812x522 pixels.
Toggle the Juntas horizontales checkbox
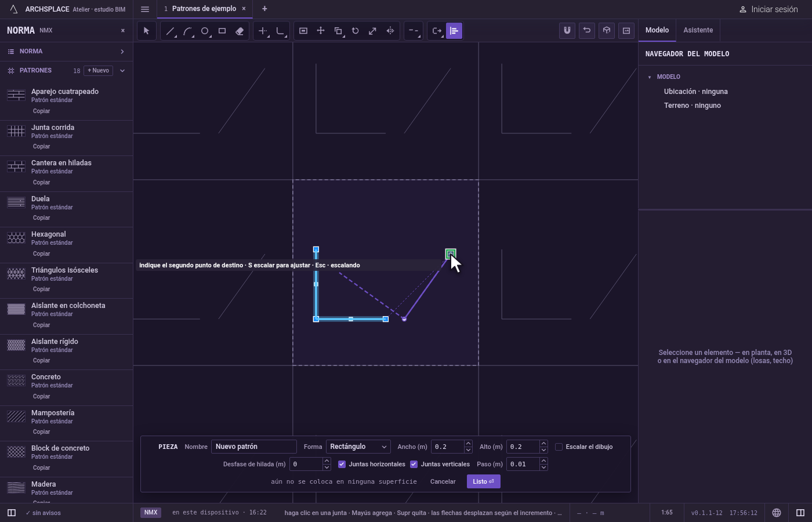(x=342, y=464)
